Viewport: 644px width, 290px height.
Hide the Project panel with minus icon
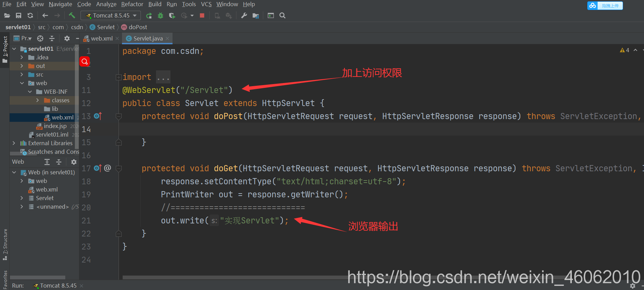point(77,38)
